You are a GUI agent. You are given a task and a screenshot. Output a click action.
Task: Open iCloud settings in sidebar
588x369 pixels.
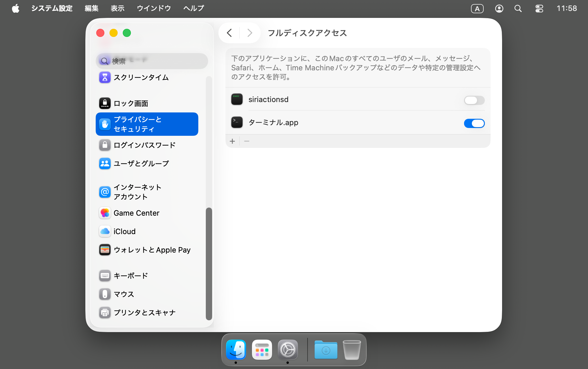click(124, 231)
